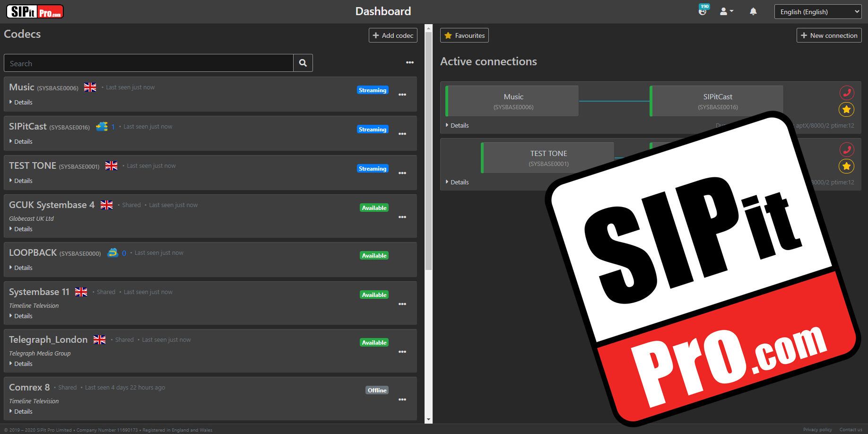This screenshot has height=434, width=868.
Task: Click the search magnifier icon button
Action: tap(303, 63)
